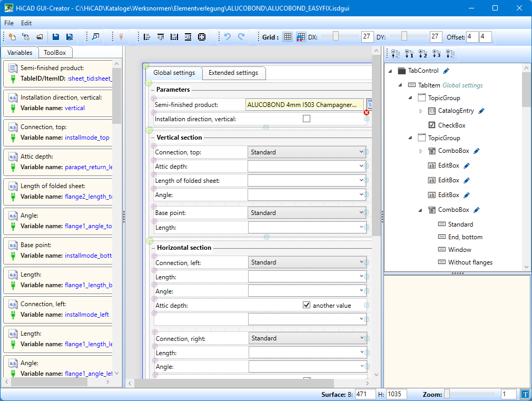Select the Extended settings tab
The height and width of the screenshot is (401, 532).
point(233,73)
